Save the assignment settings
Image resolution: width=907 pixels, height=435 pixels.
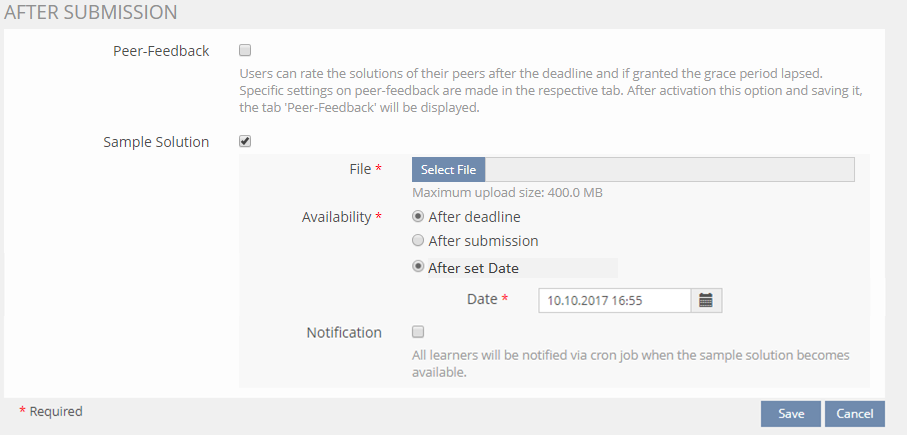[x=790, y=414]
